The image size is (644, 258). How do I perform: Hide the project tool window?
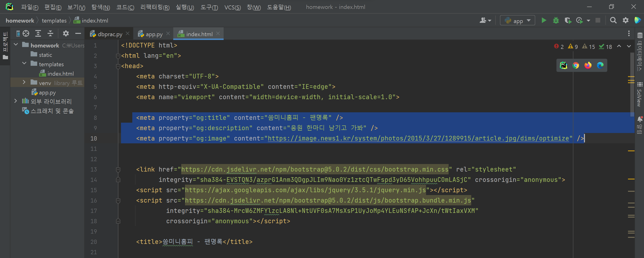coord(78,33)
